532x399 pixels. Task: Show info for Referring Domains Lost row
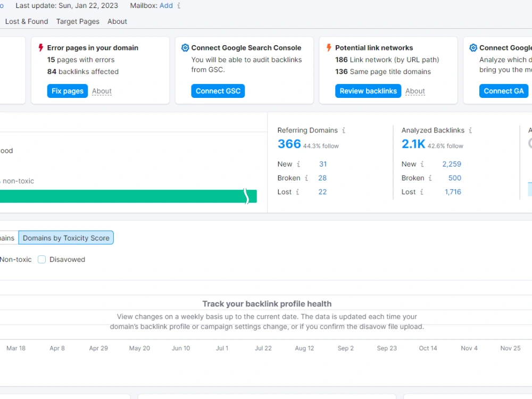point(297,192)
